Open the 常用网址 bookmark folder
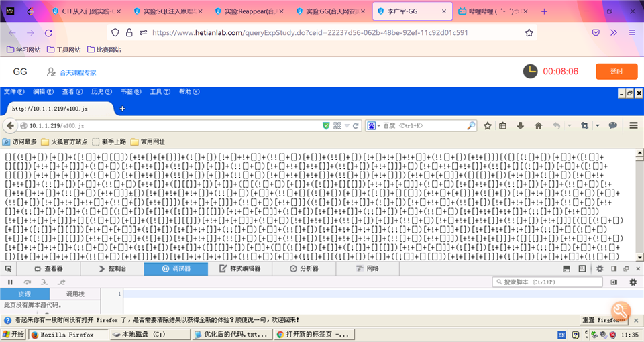 (x=148, y=141)
